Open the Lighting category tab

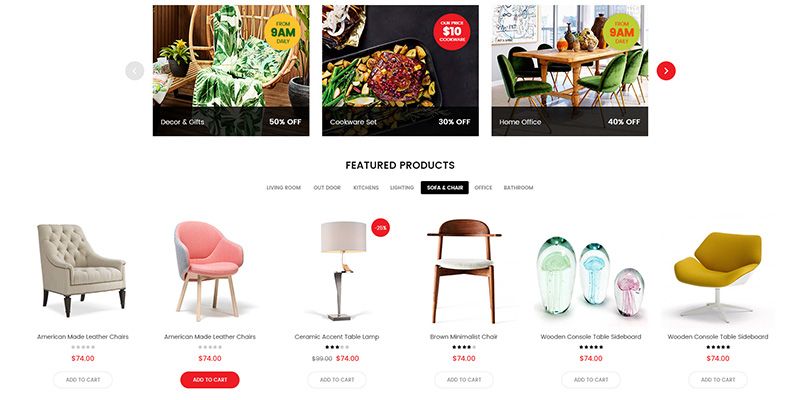(402, 188)
